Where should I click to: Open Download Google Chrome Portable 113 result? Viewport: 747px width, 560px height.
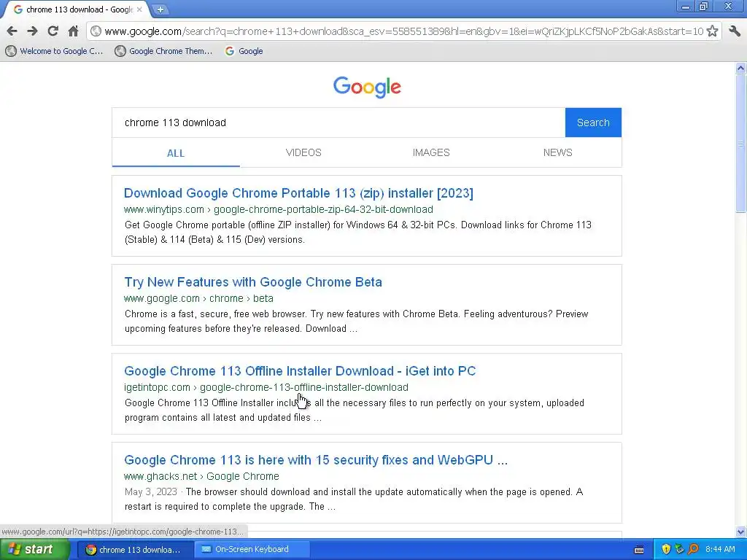tap(298, 193)
